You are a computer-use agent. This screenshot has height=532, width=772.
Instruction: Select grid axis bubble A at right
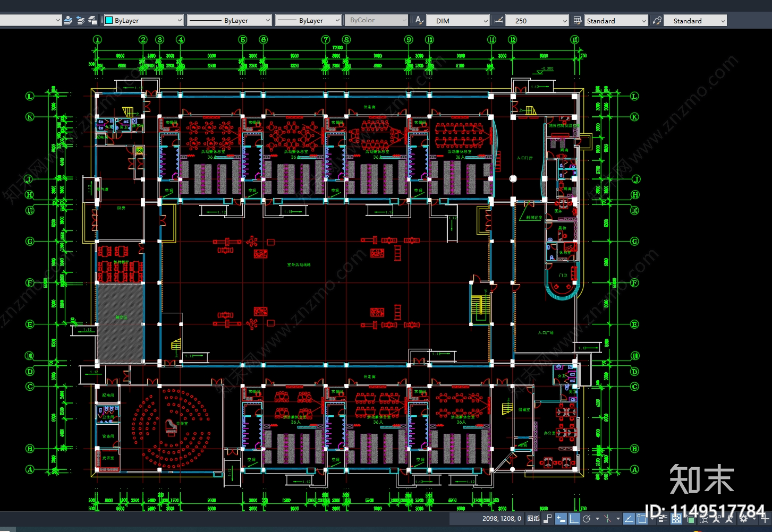point(634,469)
